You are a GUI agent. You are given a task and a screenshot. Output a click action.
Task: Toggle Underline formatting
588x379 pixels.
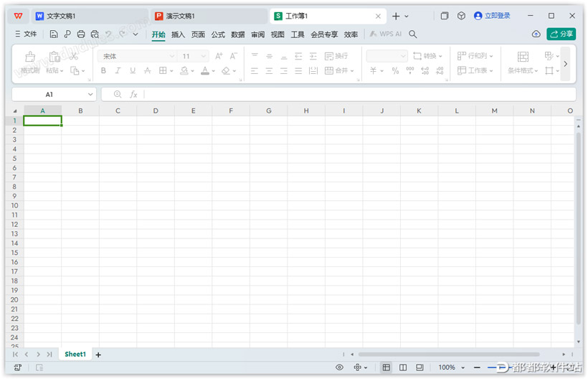(133, 70)
